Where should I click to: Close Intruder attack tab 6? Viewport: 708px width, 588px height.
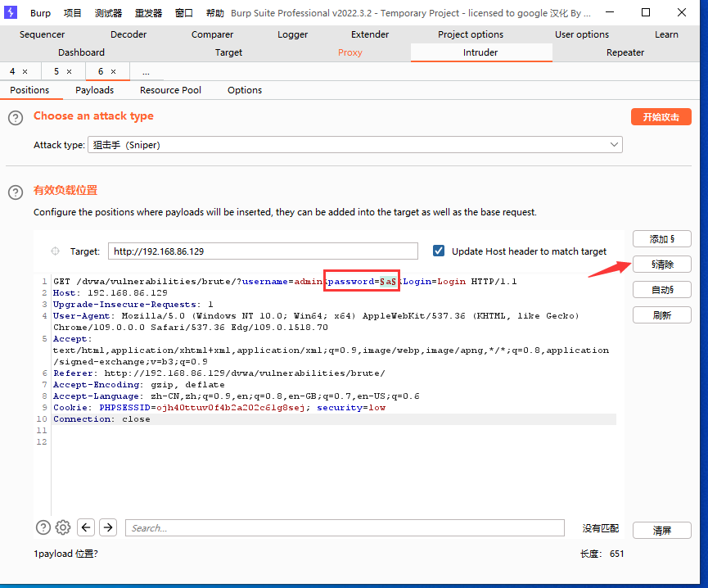tap(113, 72)
